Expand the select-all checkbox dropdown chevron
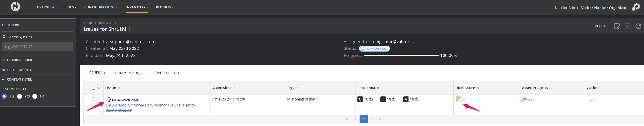Screen dimensions: 644x126 [x=99, y=88]
